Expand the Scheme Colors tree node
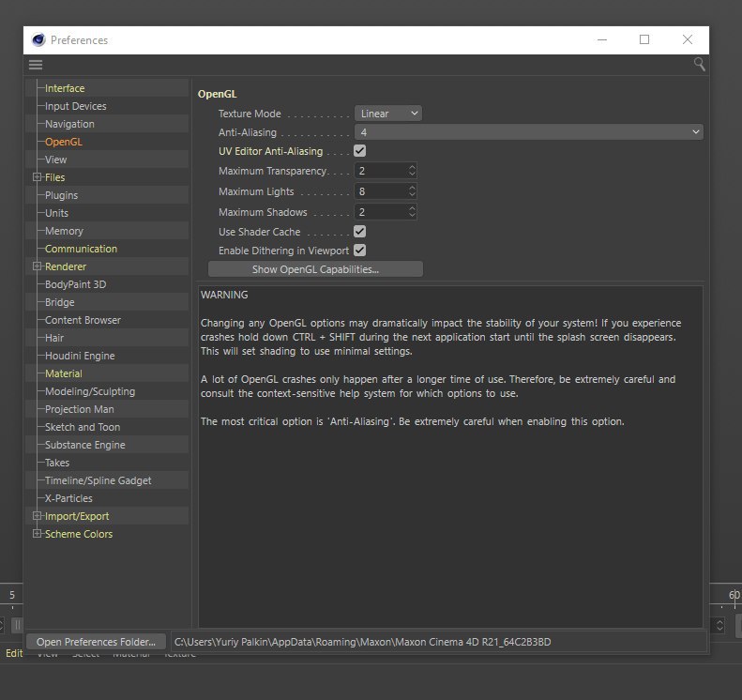The height and width of the screenshot is (700, 742). 37,533
